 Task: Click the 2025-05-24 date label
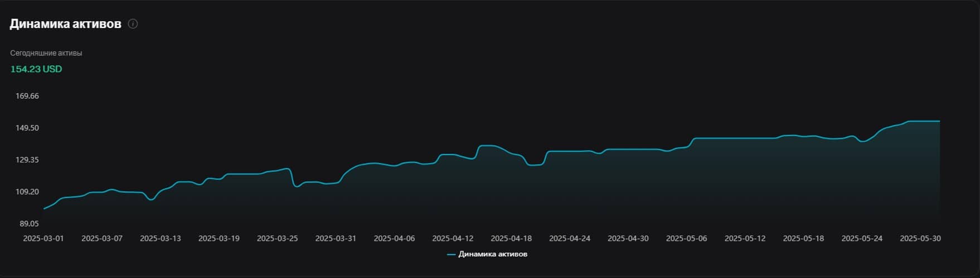coord(862,238)
